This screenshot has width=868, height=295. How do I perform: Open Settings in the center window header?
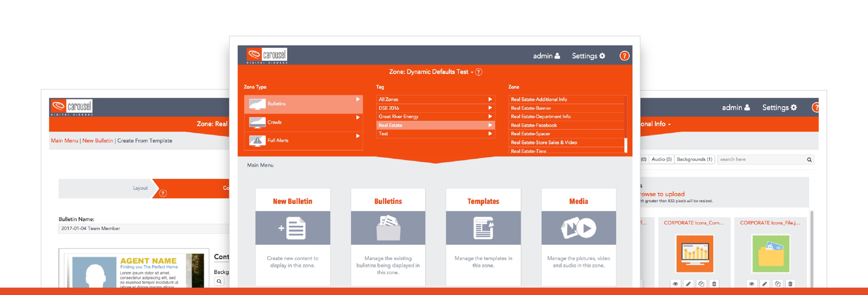coord(588,56)
